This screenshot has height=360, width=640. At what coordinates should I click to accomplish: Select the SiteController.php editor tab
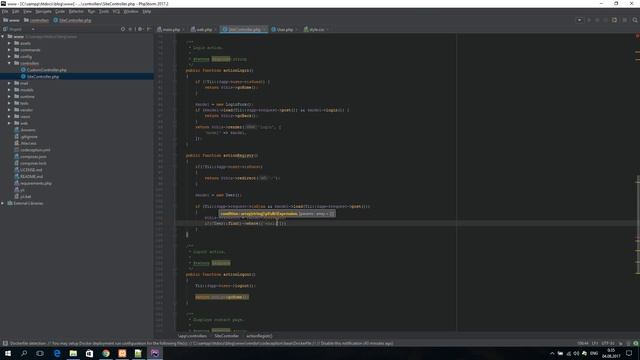(244, 29)
